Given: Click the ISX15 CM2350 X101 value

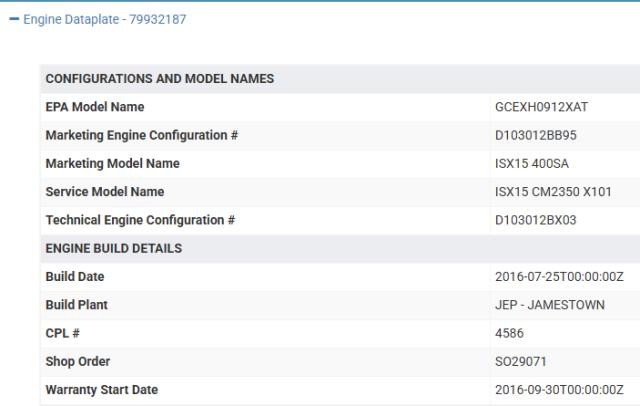Looking at the screenshot, I should [x=553, y=192].
